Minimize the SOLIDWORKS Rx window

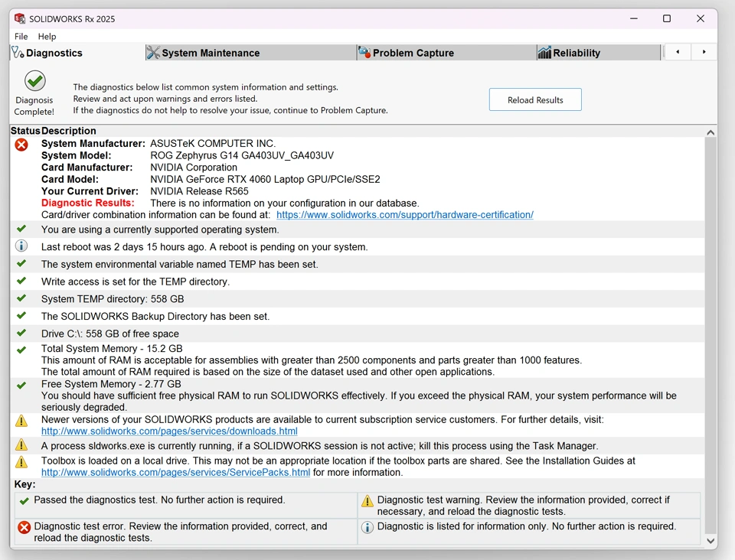pyautogui.click(x=634, y=18)
